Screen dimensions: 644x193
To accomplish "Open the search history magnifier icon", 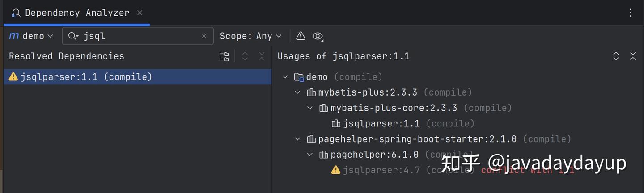I will tap(73, 36).
